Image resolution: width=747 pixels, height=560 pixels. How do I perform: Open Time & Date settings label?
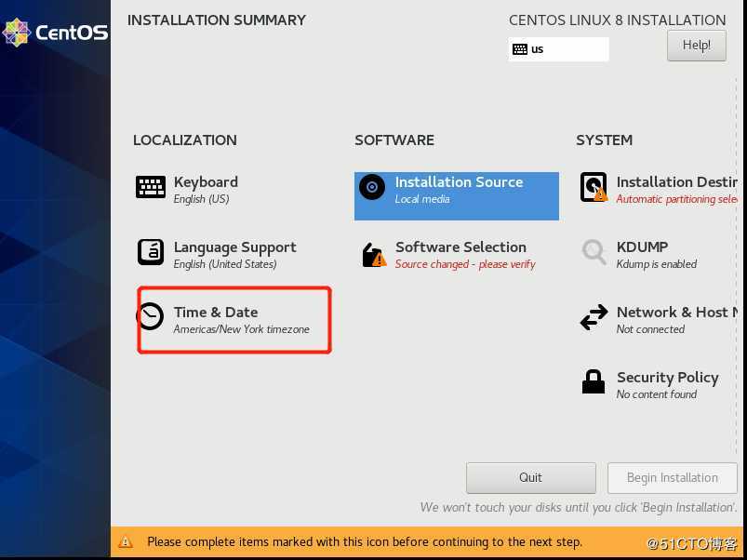[x=216, y=313]
